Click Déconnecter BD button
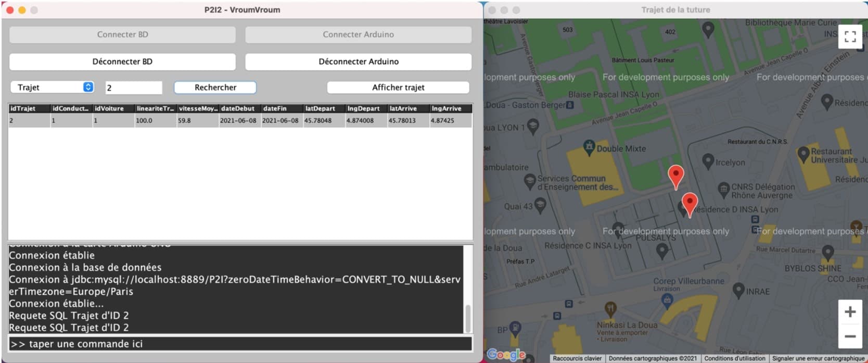The width and height of the screenshot is (868, 363). click(x=122, y=61)
